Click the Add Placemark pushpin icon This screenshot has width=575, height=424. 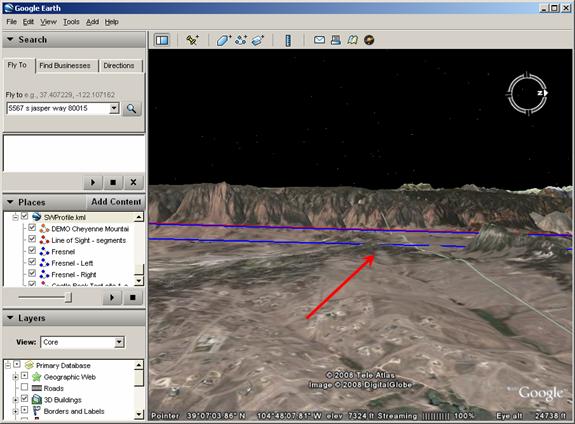point(192,40)
